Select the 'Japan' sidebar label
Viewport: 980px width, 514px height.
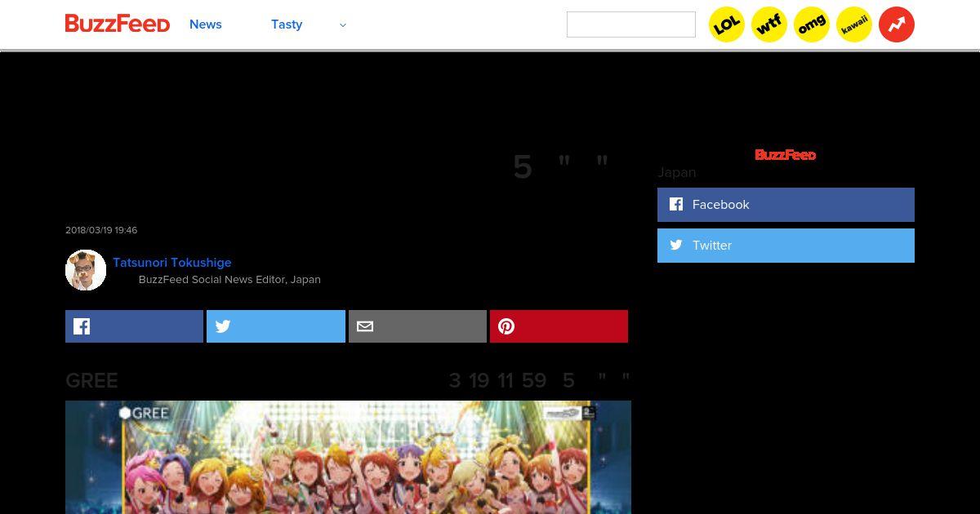[x=677, y=173]
